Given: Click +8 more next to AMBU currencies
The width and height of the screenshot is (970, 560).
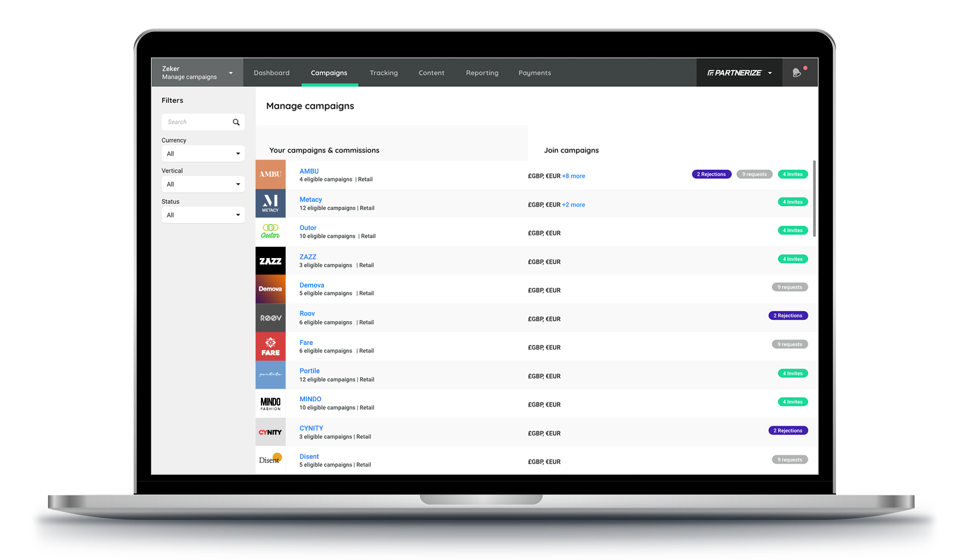Looking at the screenshot, I should (574, 176).
